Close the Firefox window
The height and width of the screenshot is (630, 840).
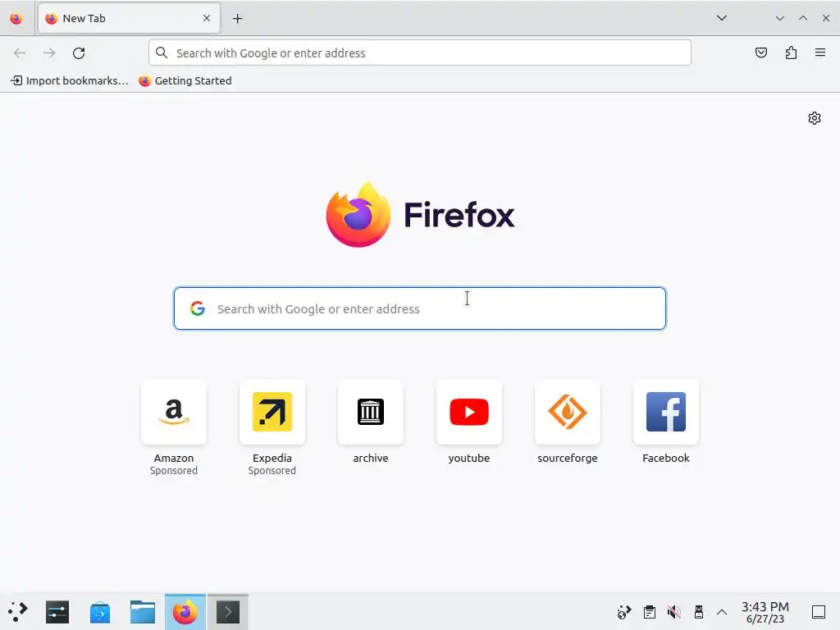click(x=825, y=18)
